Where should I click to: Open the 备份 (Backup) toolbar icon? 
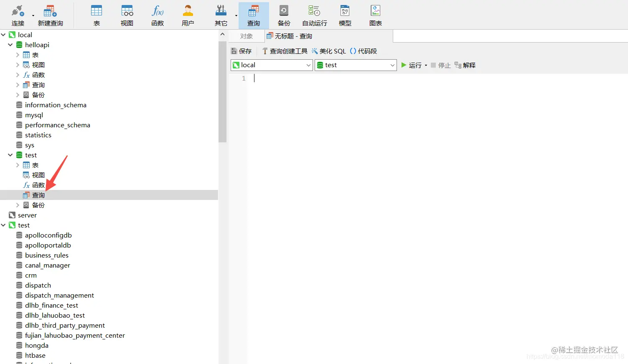284,15
